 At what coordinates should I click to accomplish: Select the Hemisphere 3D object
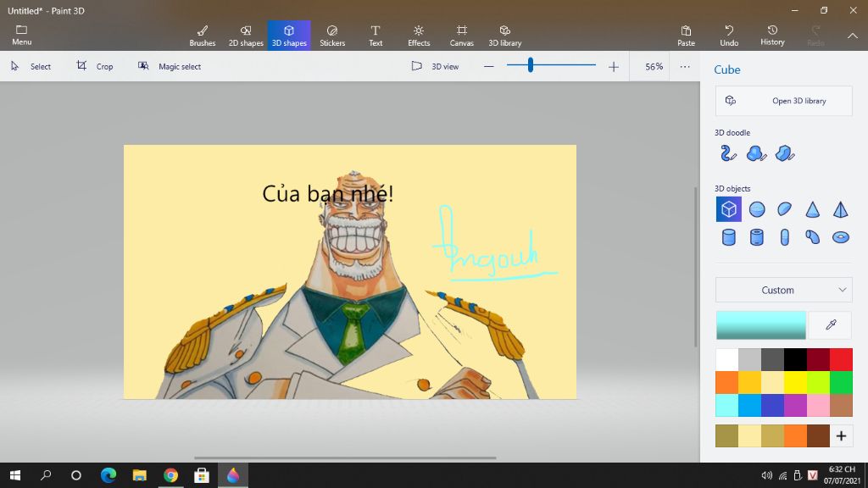click(784, 209)
